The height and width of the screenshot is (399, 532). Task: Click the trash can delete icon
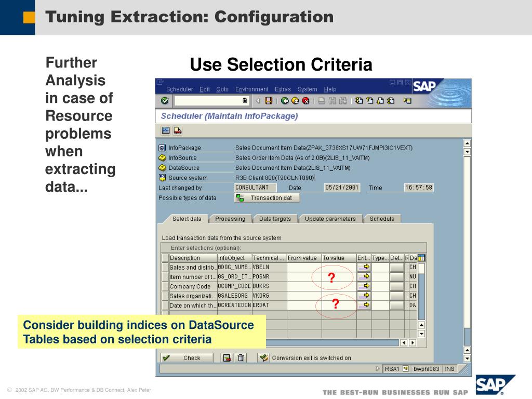[241, 358]
